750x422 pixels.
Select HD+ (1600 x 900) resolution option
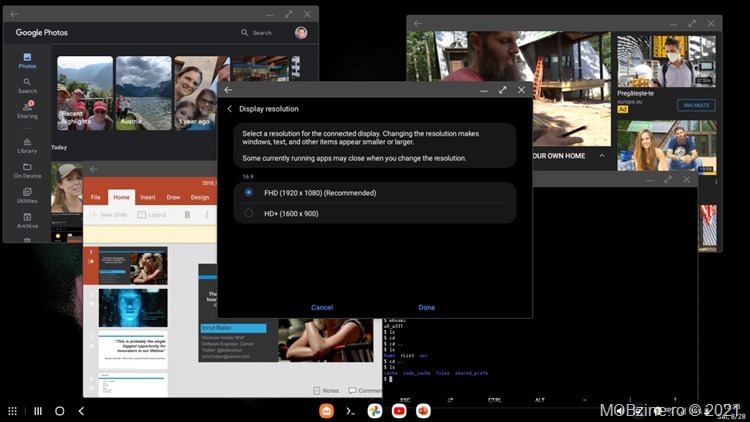[375, 213]
